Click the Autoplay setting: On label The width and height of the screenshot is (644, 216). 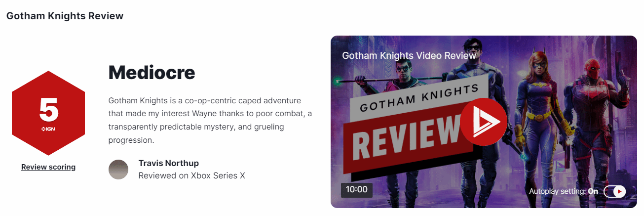(563, 191)
